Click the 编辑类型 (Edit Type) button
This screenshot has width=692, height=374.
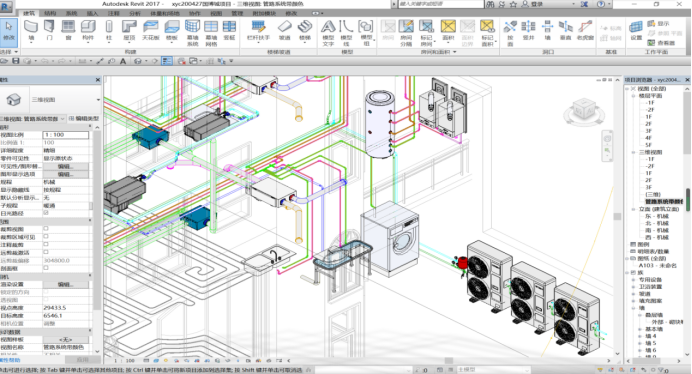pos(84,119)
